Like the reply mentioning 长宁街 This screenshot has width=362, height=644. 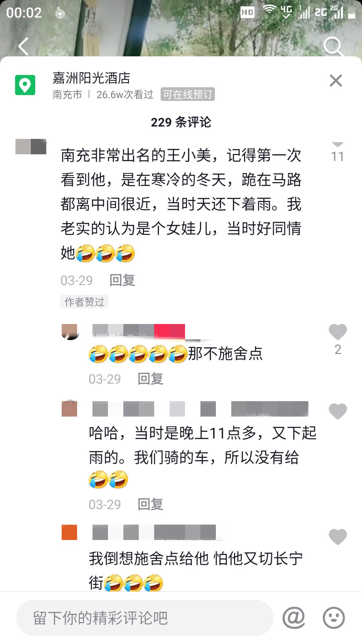click(338, 537)
